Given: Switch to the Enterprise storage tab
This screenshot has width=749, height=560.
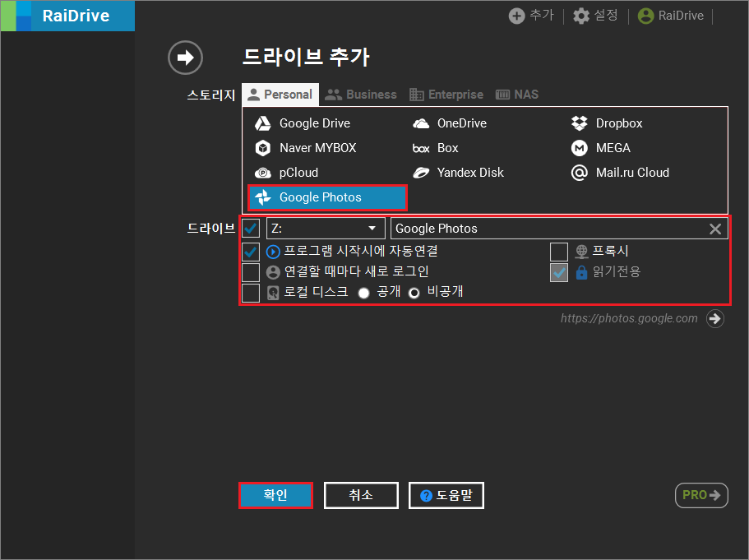Looking at the screenshot, I should [446, 95].
